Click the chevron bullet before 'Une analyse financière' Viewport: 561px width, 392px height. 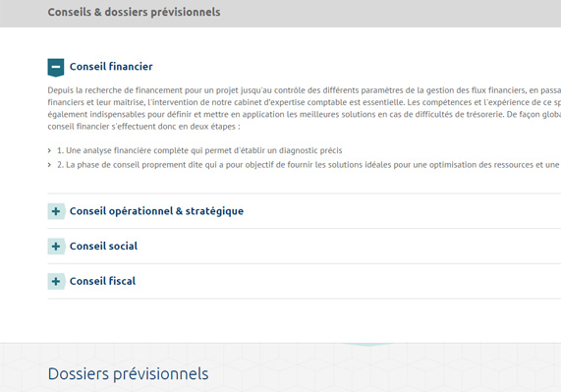click(49, 150)
